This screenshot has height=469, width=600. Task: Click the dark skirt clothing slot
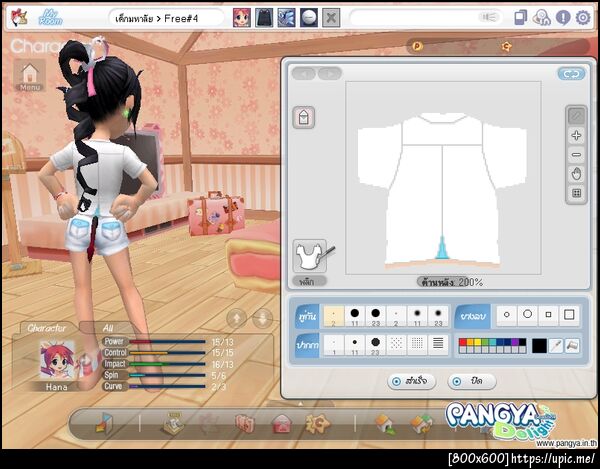click(264, 18)
